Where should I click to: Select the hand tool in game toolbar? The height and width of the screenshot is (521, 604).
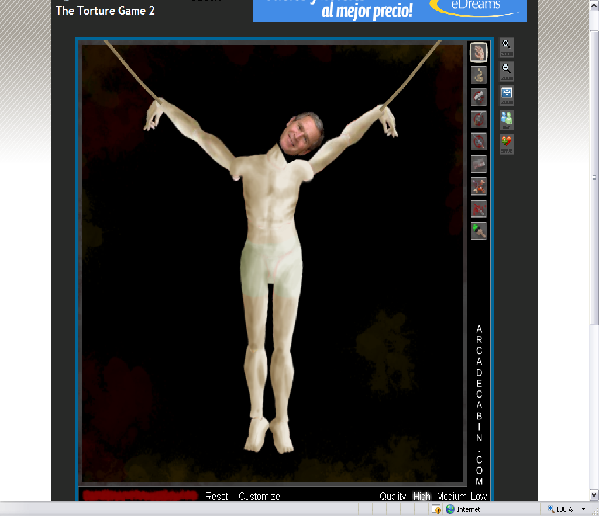click(479, 52)
